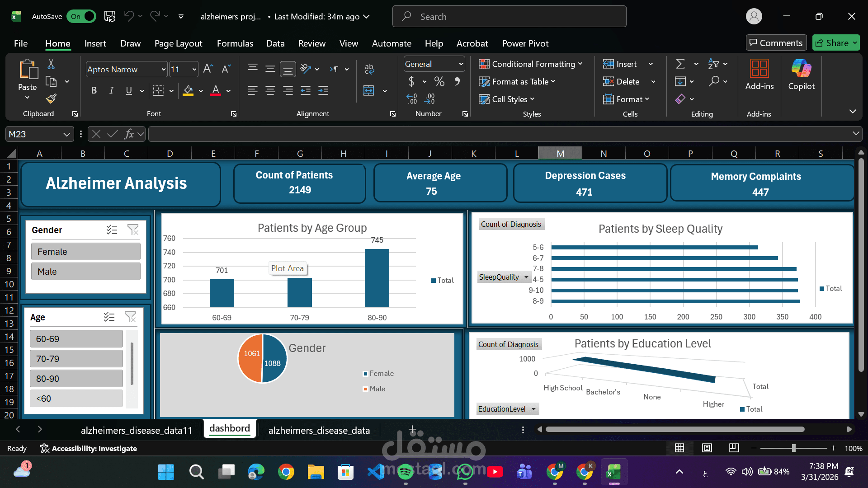The height and width of the screenshot is (488, 868).
Task: Click the Center align icon
Action: point(270,91)
